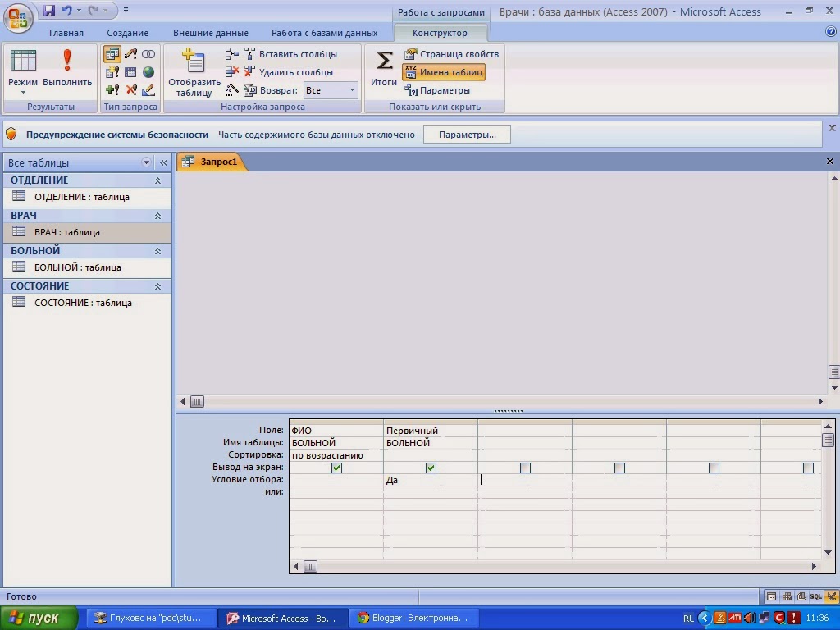Collapse the СОСТОЯНИЕ group
Viewport: 840px width, 630px height.
[x=157, y=286]
